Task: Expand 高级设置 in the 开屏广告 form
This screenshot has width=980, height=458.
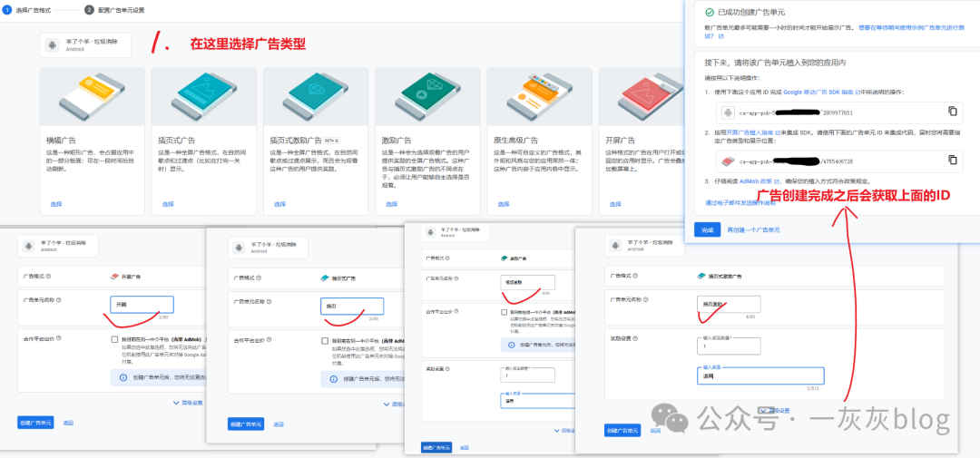Action: point(187,403)
